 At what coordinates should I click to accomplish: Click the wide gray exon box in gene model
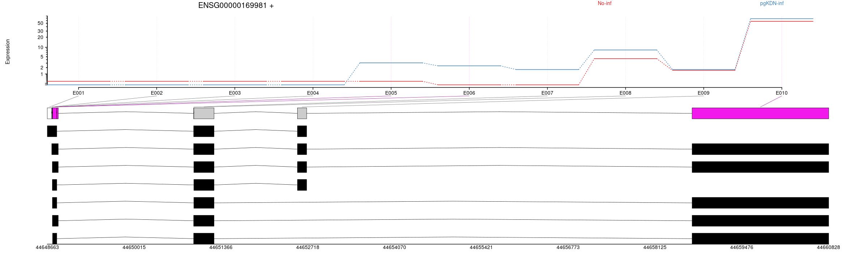click(204, 113)
